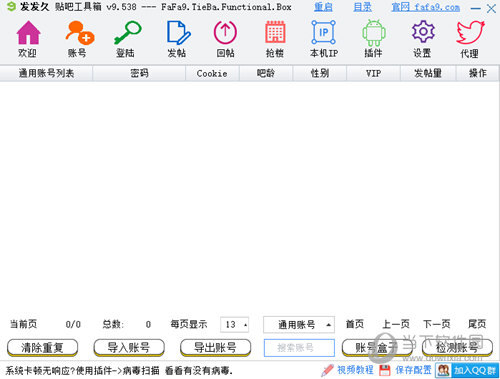Click the 发帖量 column header
The width and height of the screenshot is (500, 379).
(x=428, y=73)
